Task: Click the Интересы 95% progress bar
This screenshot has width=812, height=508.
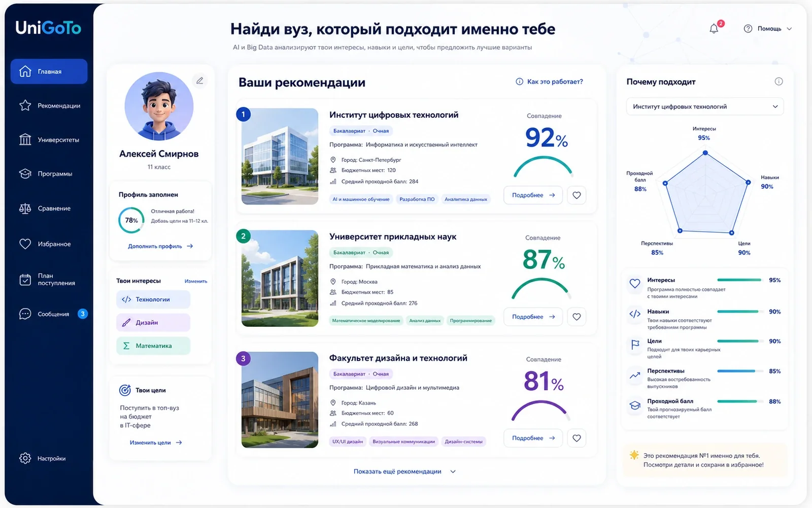Action: (739, 280)
